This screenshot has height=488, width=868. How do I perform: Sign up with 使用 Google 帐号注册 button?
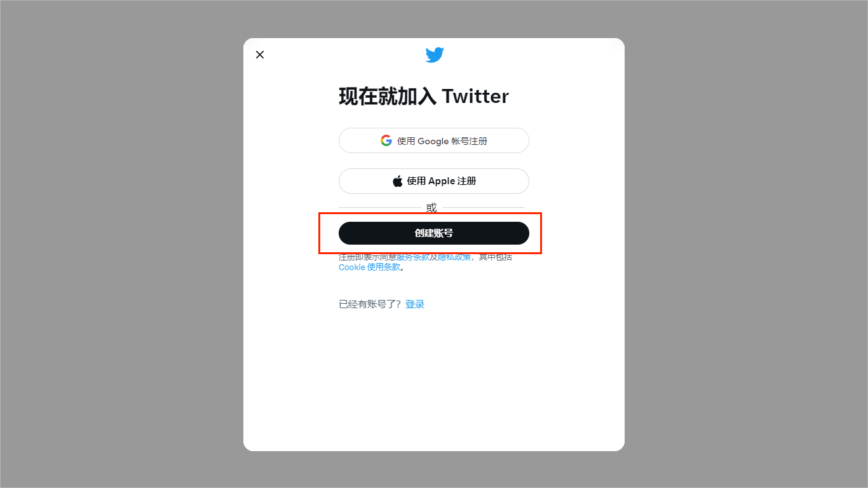coord(434,140)
